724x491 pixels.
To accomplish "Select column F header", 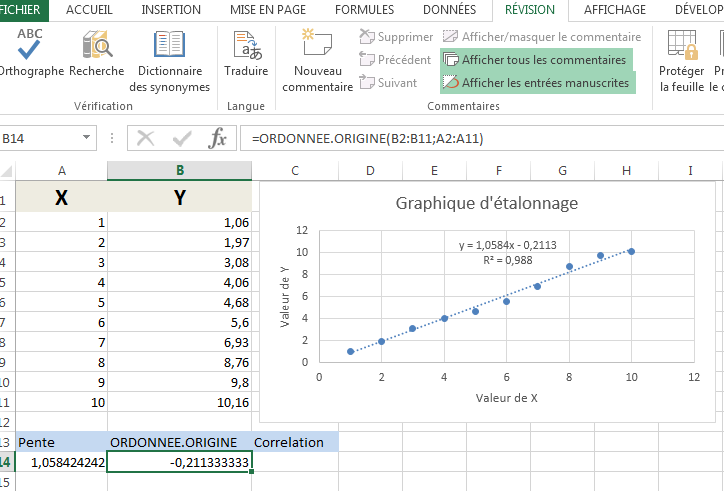I will click(499, 171).
